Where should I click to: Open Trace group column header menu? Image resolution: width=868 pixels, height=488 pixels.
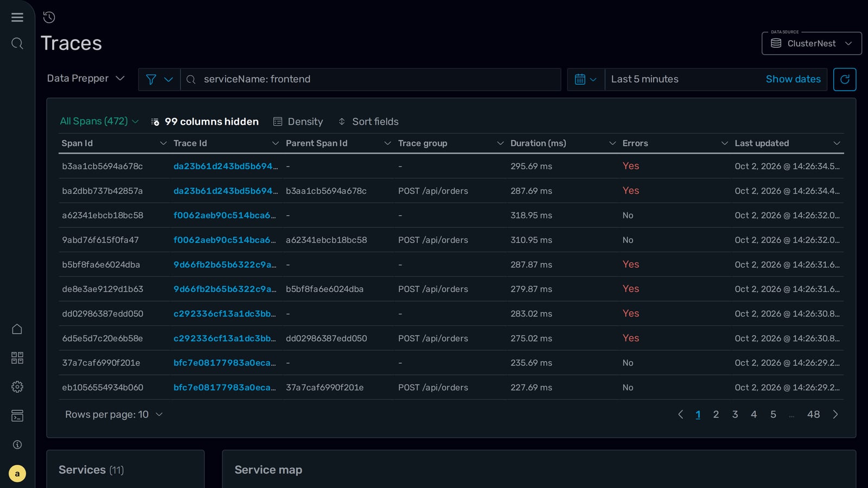pyautogui.click(x=500, y=143)
